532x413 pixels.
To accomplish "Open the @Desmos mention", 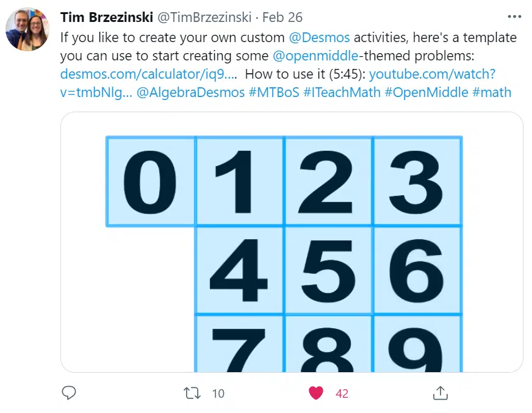I will (319, 37).
